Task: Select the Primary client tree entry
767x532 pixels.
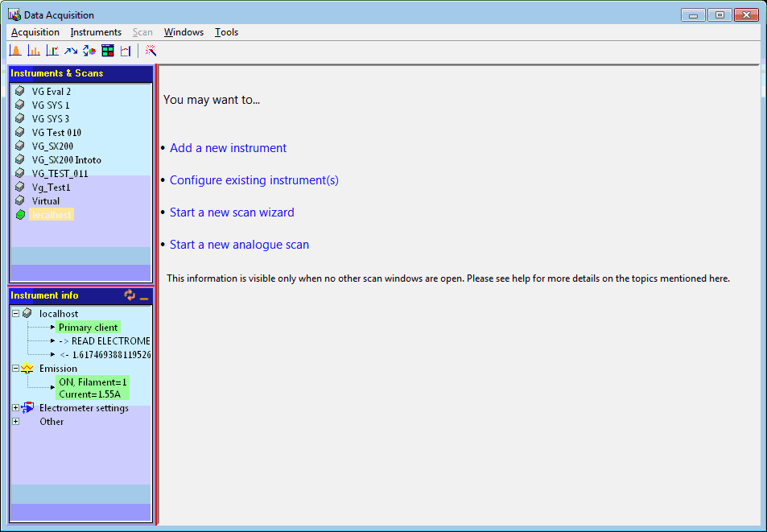Action: pyautogui.click(x=88, y=328)
